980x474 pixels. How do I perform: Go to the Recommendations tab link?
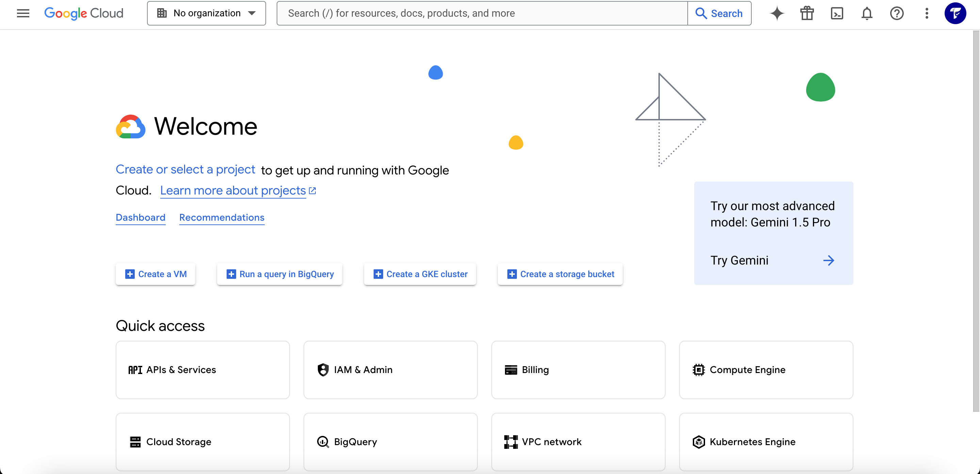coord(222,217)
